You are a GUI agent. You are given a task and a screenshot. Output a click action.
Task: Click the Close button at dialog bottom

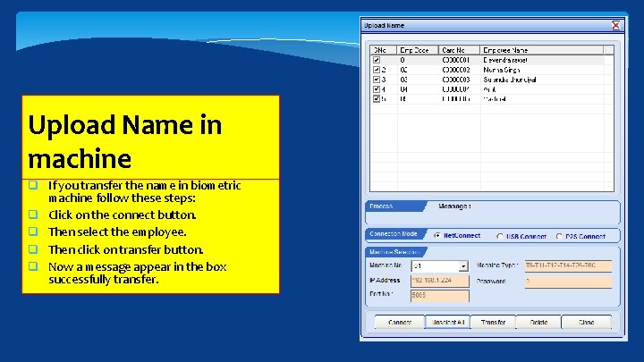(x=586, y=322)
